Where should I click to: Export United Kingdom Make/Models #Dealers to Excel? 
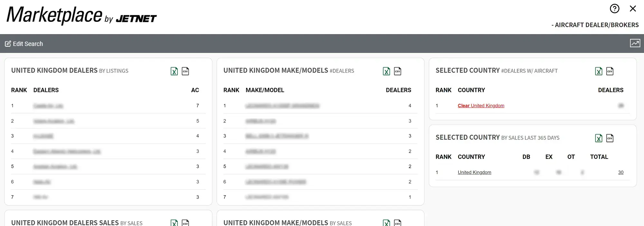coord(386,71)
